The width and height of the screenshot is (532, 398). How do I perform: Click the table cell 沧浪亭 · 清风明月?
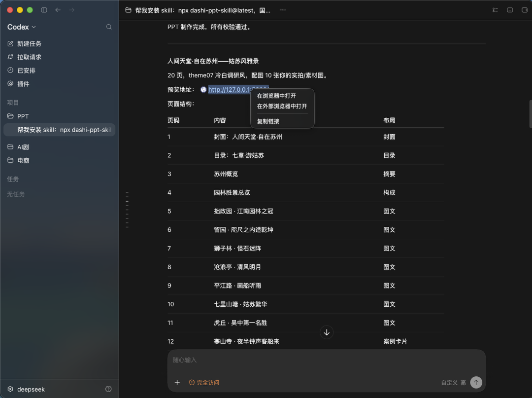pyautogui.click(x=237, y=267)
